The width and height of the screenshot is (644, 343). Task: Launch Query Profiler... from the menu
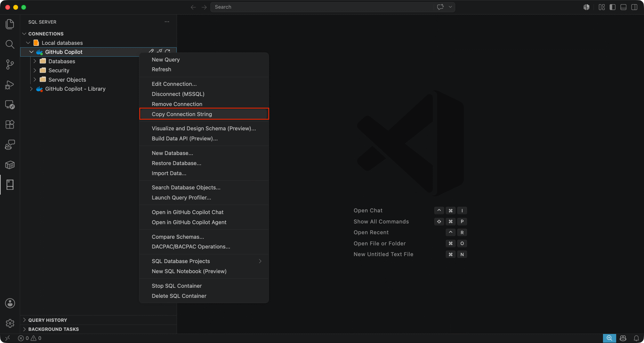pyautogui.click(x=204, y=198)
